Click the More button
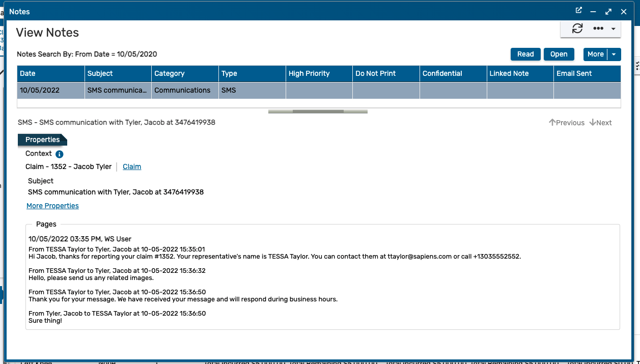 pos(595,54)
